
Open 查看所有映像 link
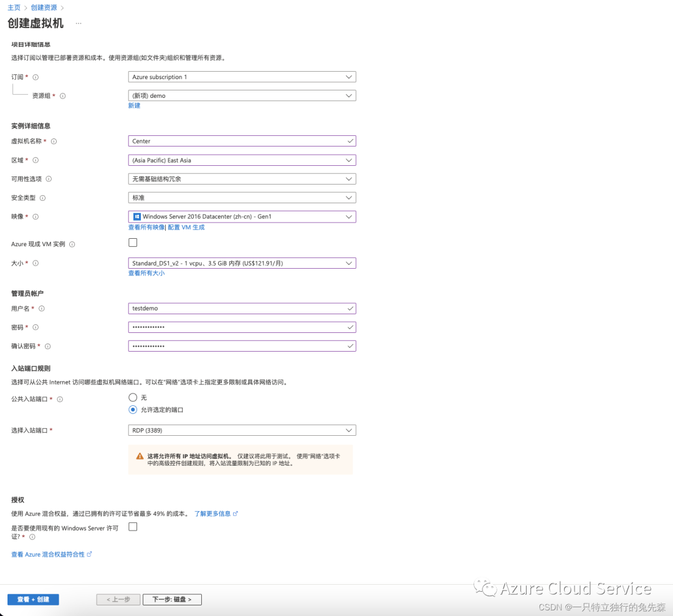pos(146,228)
